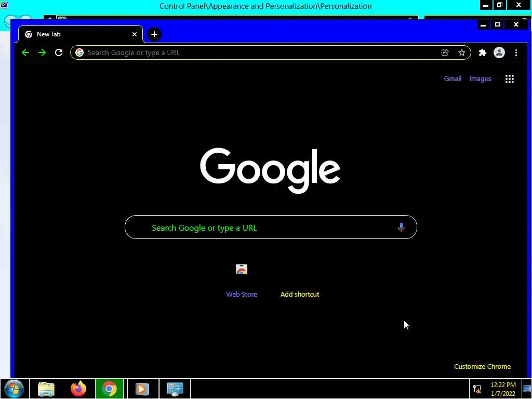Click the Google logo
This screenshot has height=399, width=532.
(x=270, y=170)
